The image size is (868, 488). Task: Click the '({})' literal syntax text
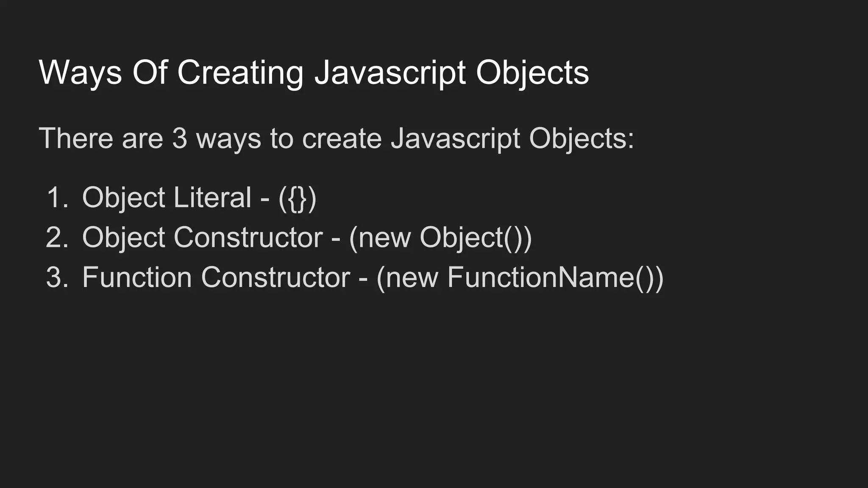[x=298, y=198]
